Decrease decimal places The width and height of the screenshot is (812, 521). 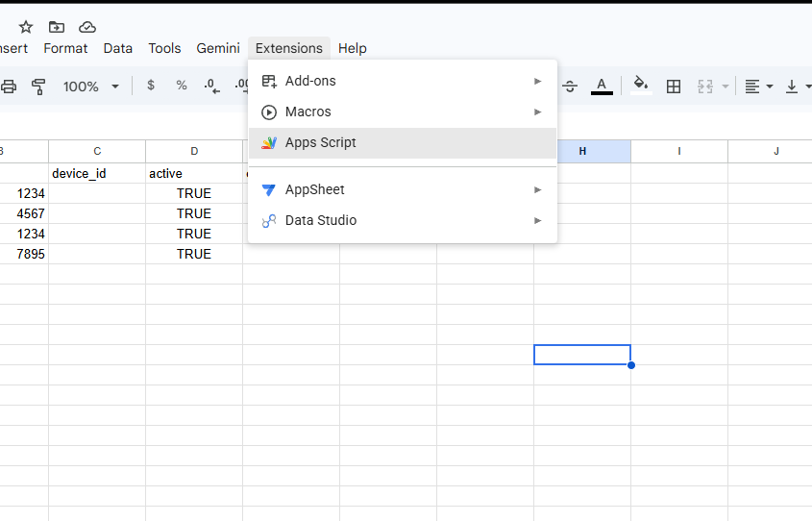tap(211, 86)
